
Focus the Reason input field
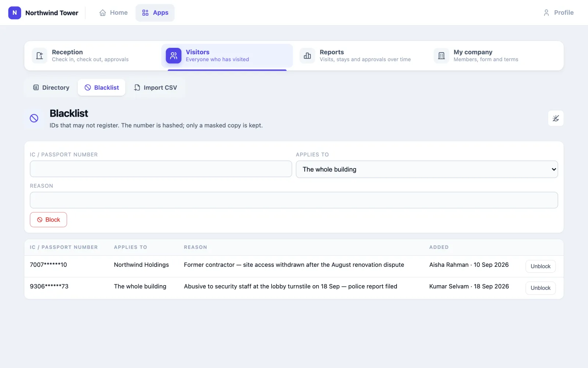(294, 200)
